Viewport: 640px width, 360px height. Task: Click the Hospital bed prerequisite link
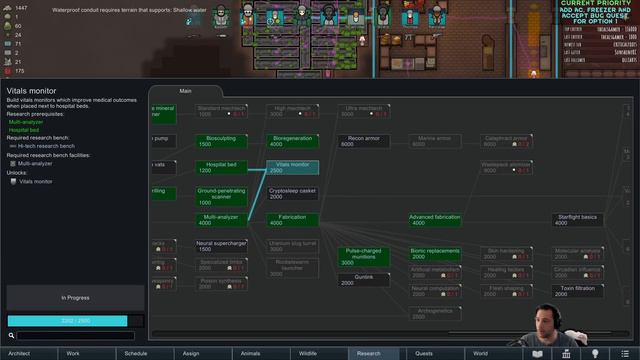tap(24, 130)
